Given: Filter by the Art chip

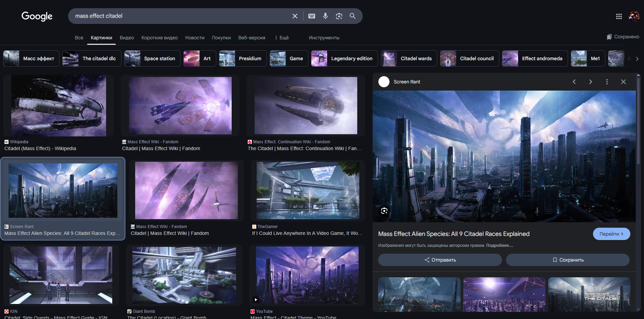Looking at the screenshot, I should 199,58.
